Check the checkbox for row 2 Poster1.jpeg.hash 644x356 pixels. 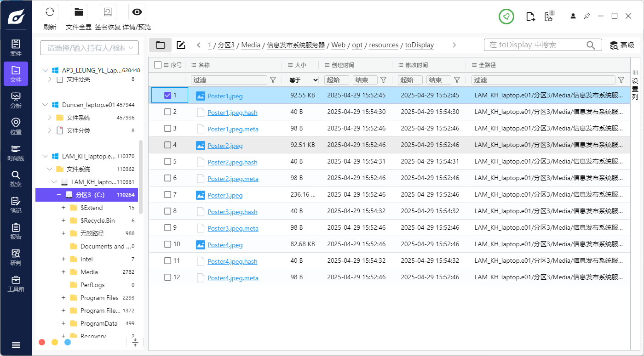coord(167,112)
